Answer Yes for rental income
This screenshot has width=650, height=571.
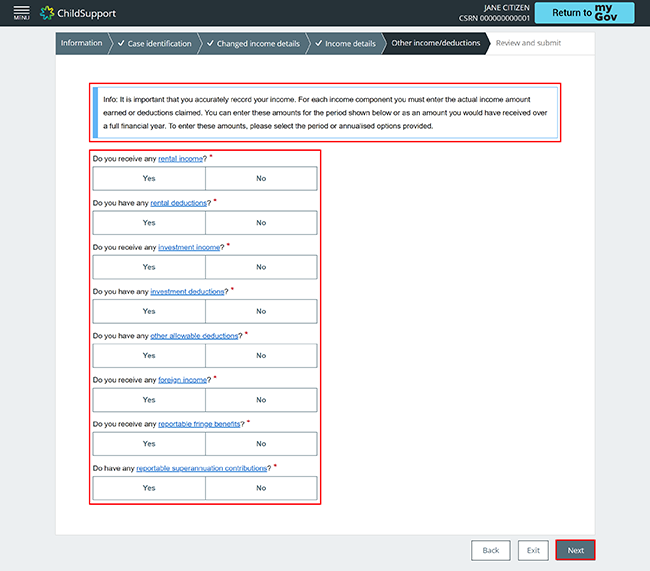[x=149, y=178]
